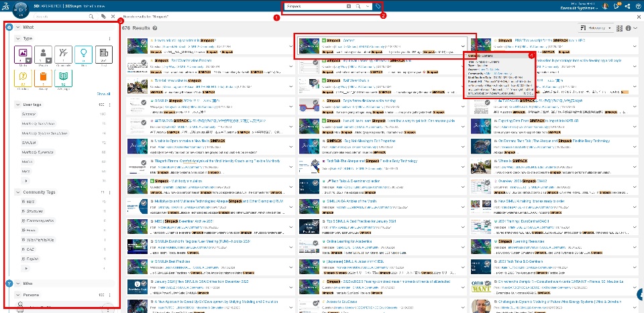Click the share icon in the top bar
Viewport: 644px width, 313px height.
tap(627, 6)
